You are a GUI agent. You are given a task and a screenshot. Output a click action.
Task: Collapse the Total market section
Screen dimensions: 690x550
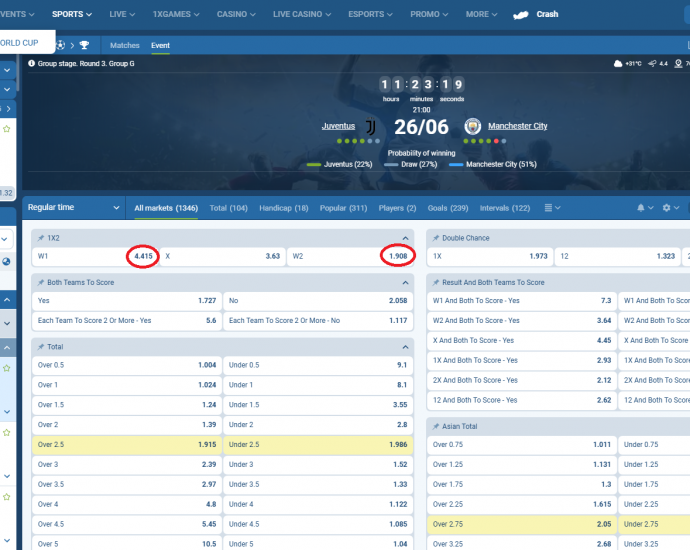[405, 347]
